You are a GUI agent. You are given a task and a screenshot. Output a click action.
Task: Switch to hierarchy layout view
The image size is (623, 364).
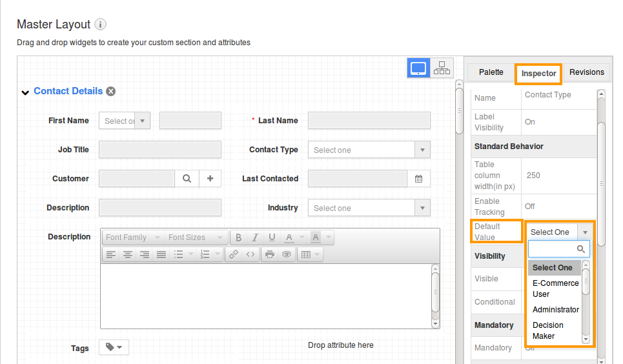tap(442, 68)
